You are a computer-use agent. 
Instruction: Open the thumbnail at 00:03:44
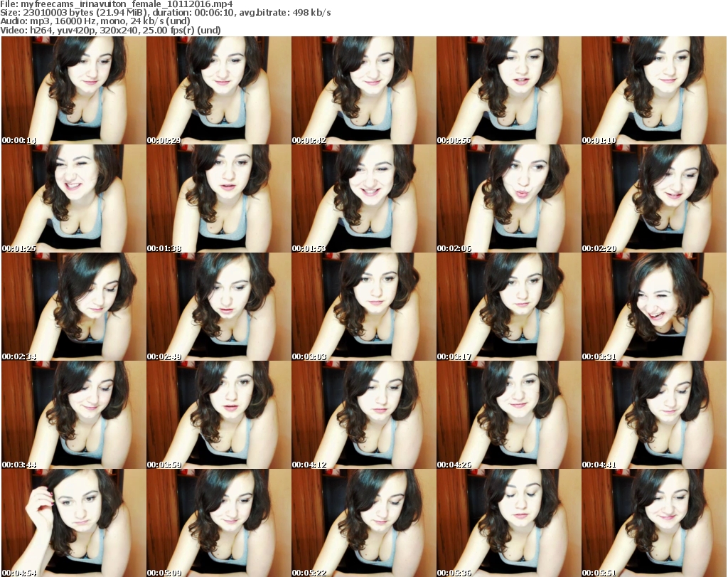[73, 415]
